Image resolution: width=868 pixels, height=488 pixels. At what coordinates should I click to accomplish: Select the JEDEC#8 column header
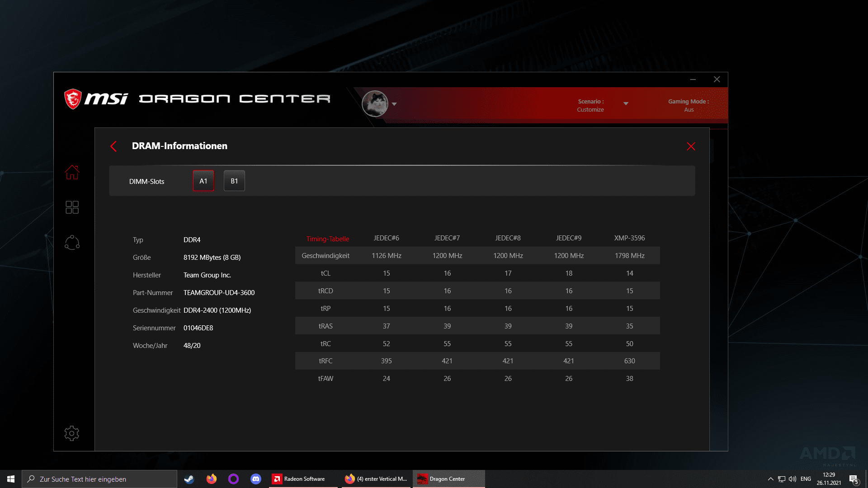click(x=508, y=238)
